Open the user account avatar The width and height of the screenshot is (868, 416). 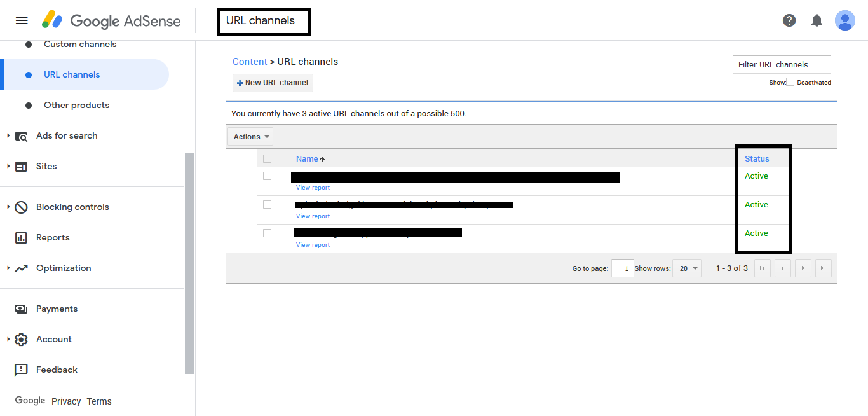[x=844, y=20]
